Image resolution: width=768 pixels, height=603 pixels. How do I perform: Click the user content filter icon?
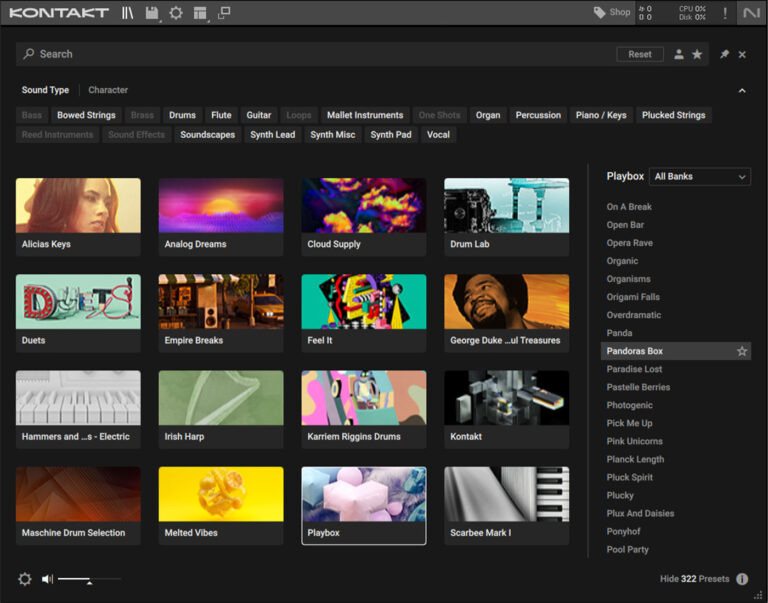coord(679,54)
